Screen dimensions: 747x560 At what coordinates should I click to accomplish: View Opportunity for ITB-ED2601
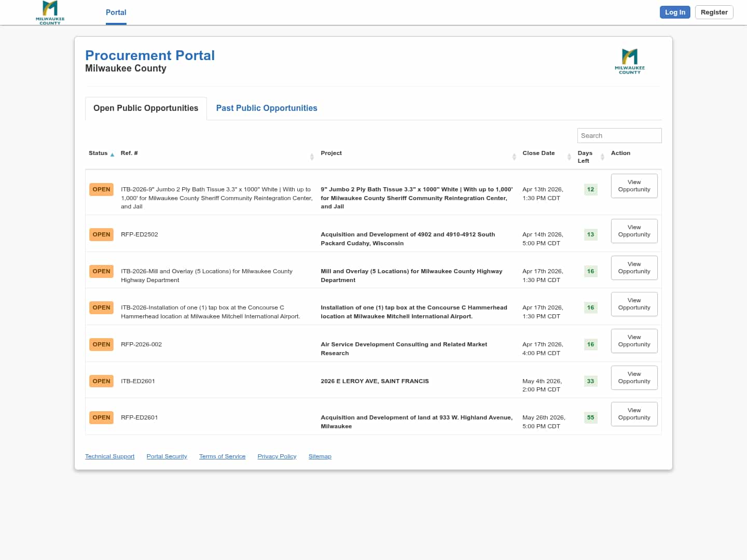coord(634,377)
